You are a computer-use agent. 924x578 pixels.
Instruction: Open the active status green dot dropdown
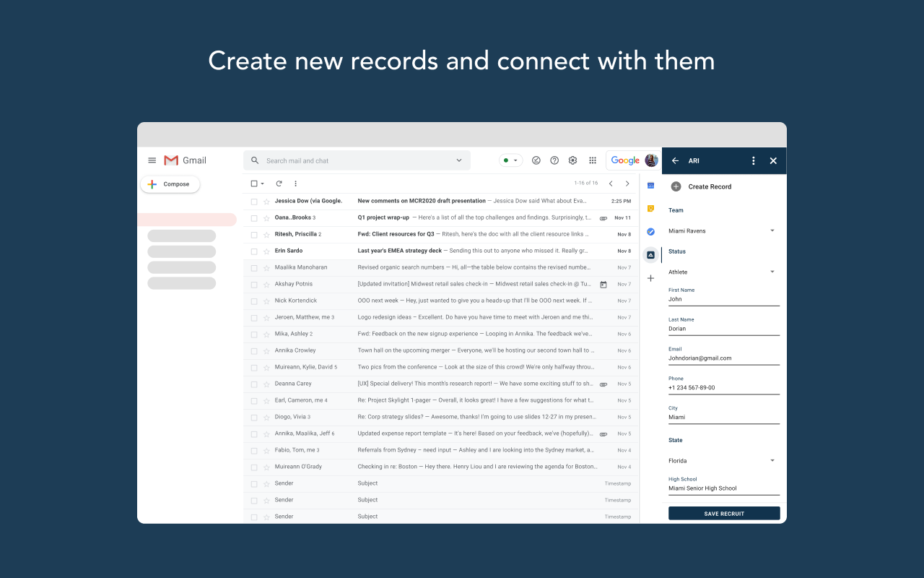tap(510, 160)
